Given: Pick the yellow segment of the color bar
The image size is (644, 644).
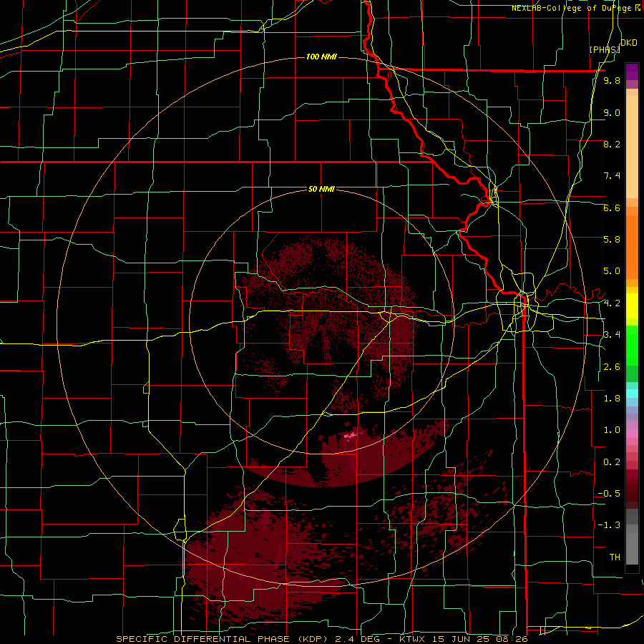Looking at the screenshot, I should [632, 306].
